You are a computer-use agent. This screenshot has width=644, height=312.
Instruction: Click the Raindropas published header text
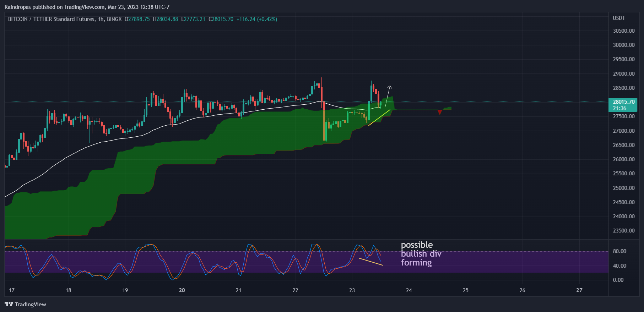pyautogui.click(x=87, y=7)
